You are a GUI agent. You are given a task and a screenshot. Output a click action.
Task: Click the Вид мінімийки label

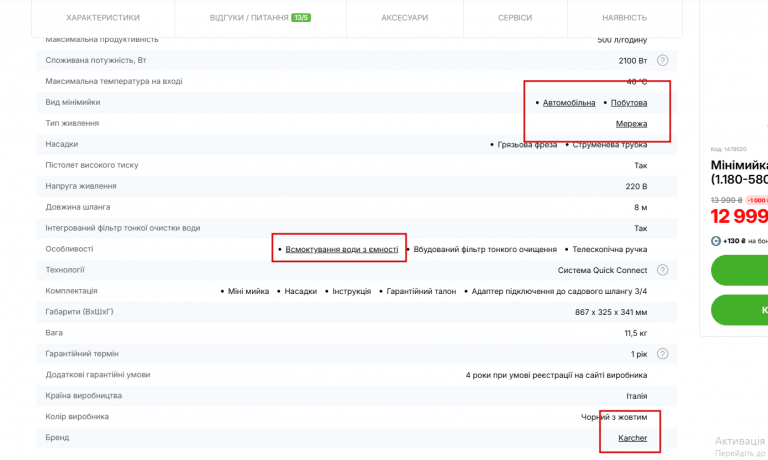(x=72, y=102)
